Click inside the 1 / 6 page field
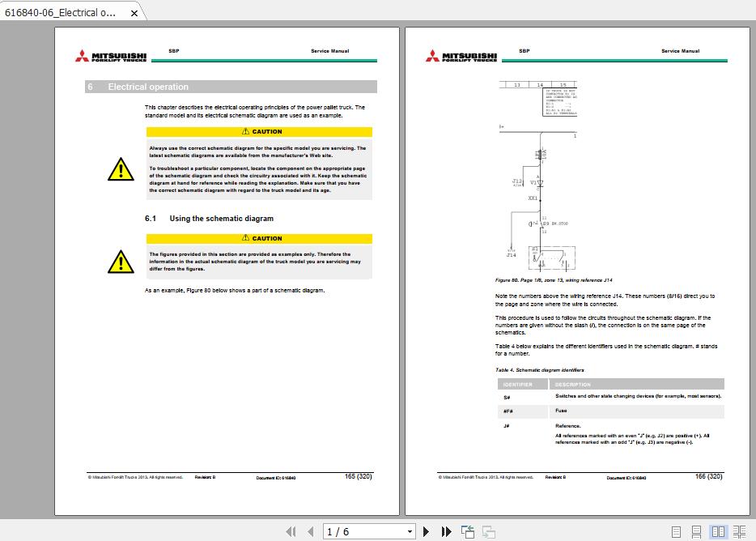This screenshot has width=756, height=541. [x=356, y=531]
